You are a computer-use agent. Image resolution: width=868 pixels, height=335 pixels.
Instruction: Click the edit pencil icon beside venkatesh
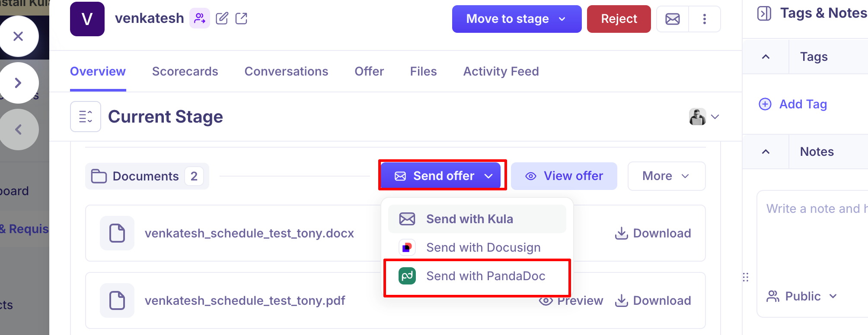pos(222,19)
